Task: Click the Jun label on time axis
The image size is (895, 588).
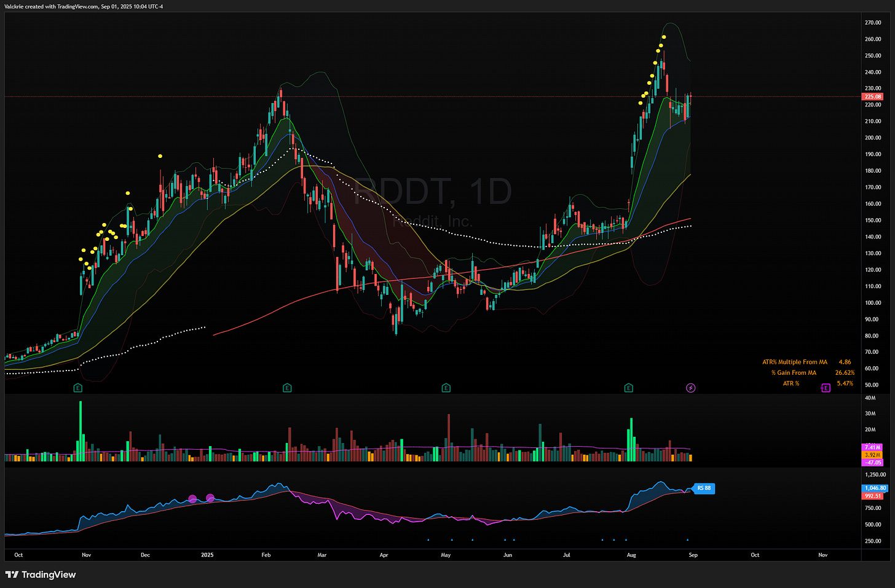Action: pyautogui.click(x=508, y=555)
